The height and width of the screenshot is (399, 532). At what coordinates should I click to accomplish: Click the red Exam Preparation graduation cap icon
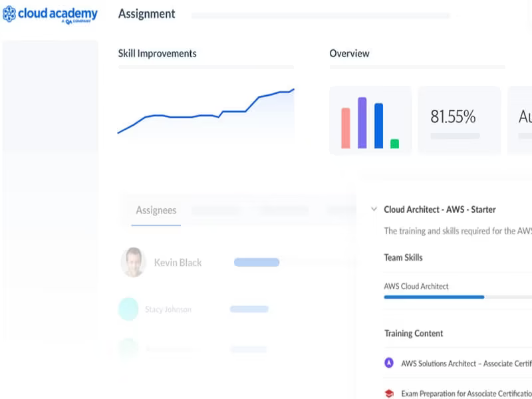pos(389,394)
